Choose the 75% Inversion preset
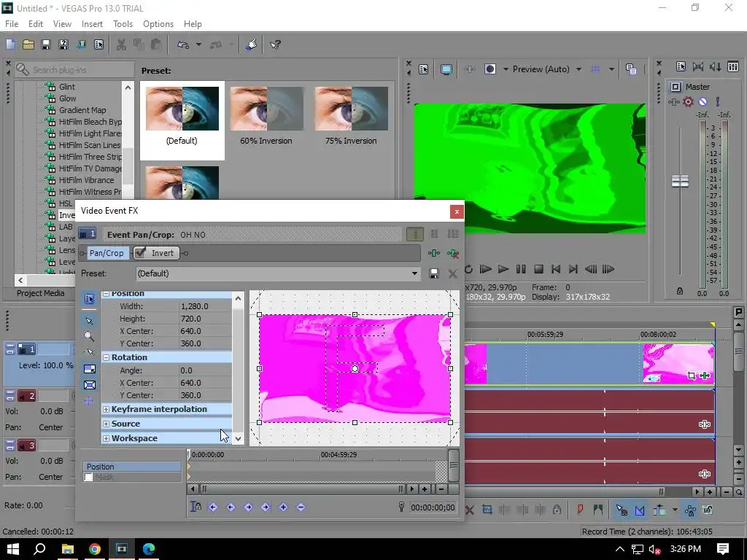 click(x=351, y=116)
